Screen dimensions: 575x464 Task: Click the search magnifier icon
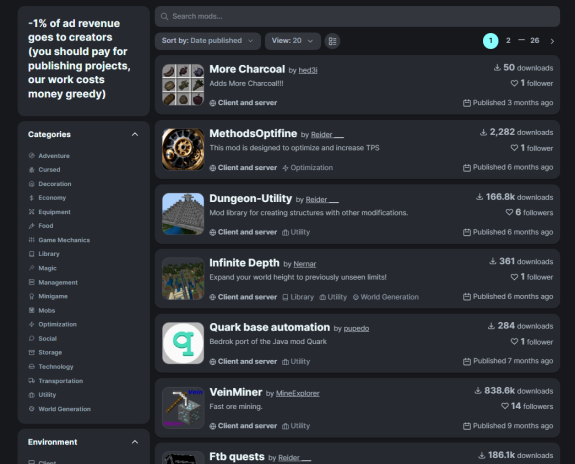[x=164, y=17]
